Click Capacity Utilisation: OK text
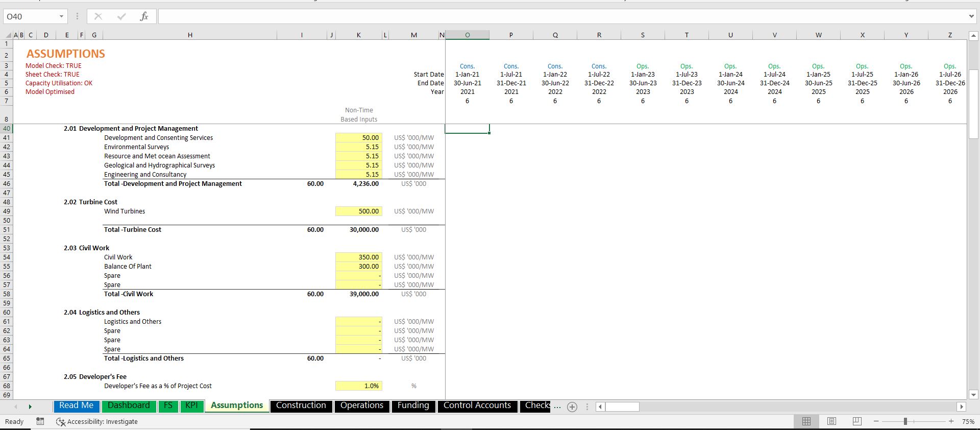Image resolution: width=980 pixels, height=430 pixels. click(x=59, y=83)
